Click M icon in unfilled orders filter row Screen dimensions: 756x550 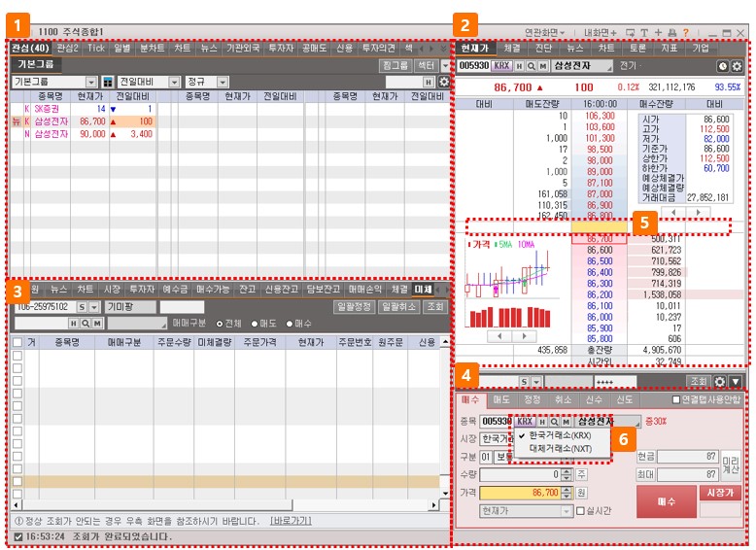[97, 324]
